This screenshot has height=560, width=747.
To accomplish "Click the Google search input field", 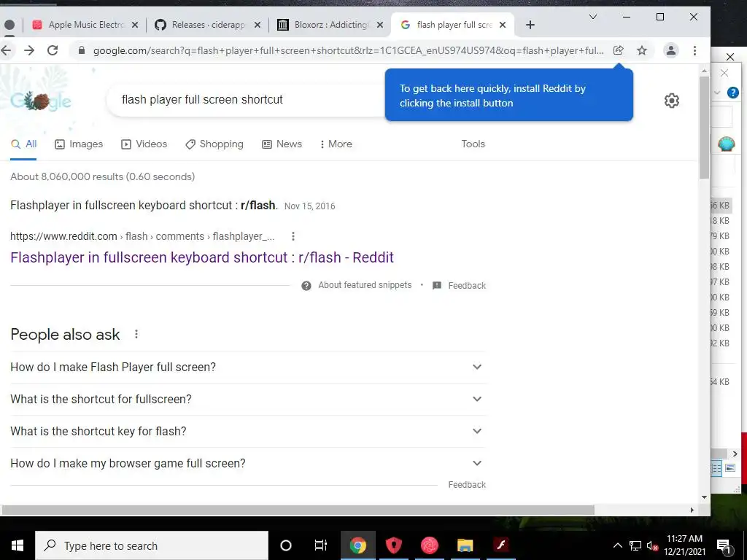I will [x=245, y=99].
